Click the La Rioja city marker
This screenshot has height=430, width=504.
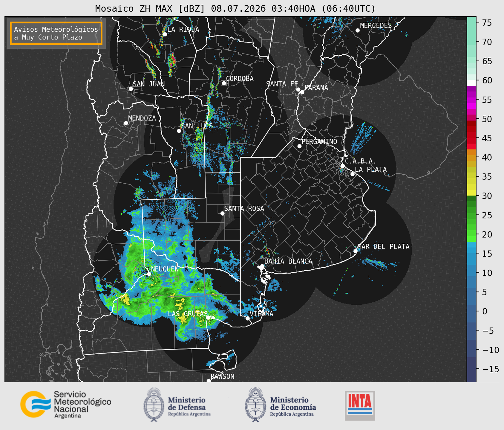click(x=165, y=34)
